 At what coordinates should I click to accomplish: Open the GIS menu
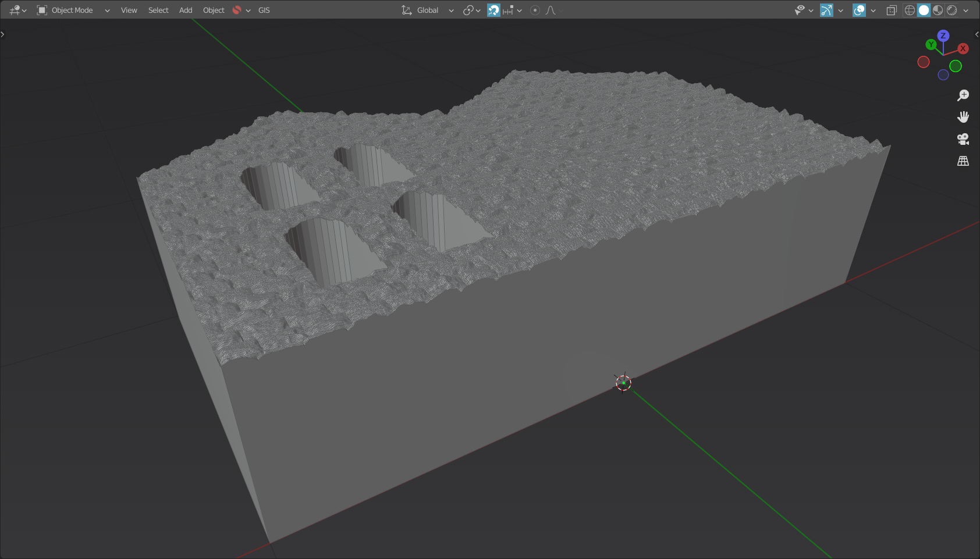pyautogui.click(x=264, y=10)
